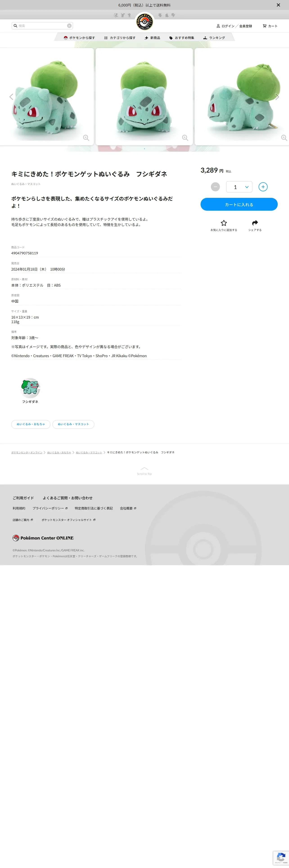Open ログイン login link
This screenshot has width=289, height=868.
(228, 26)
